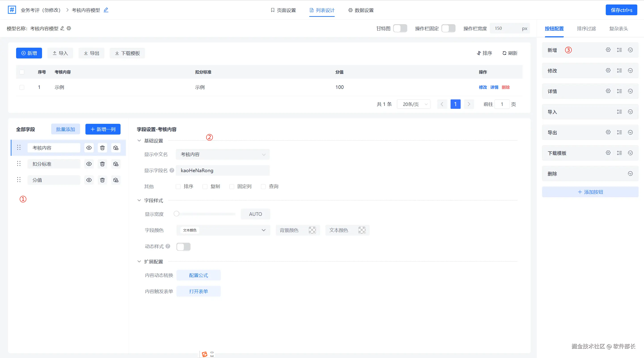This screenshot has height=358, width=644.
Task: Click the cube settings icon for 分值 field
Action: click(116, 180)
